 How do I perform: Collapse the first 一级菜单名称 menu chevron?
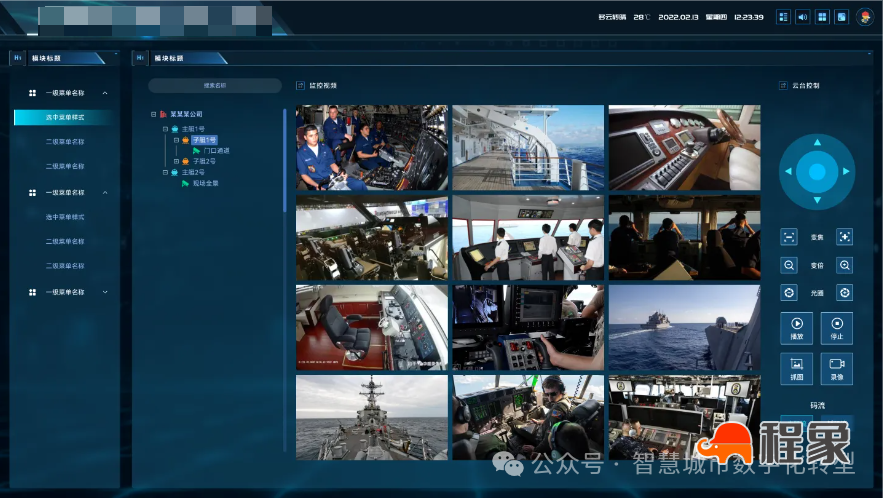[x=105, y=93]
